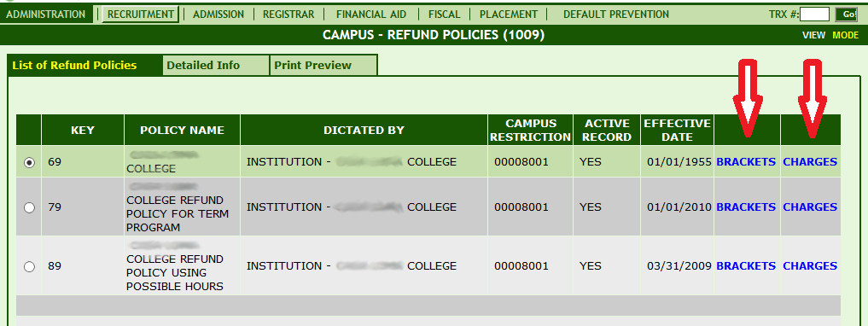
Task: Open CHARGES link for policy 89
Action: pos(810,266)
